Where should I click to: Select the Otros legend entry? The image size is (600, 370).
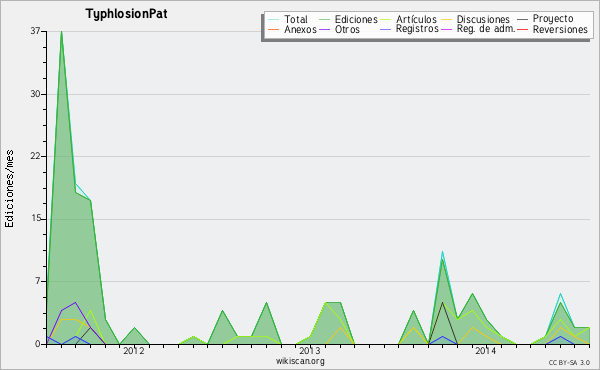coord(339,29)
